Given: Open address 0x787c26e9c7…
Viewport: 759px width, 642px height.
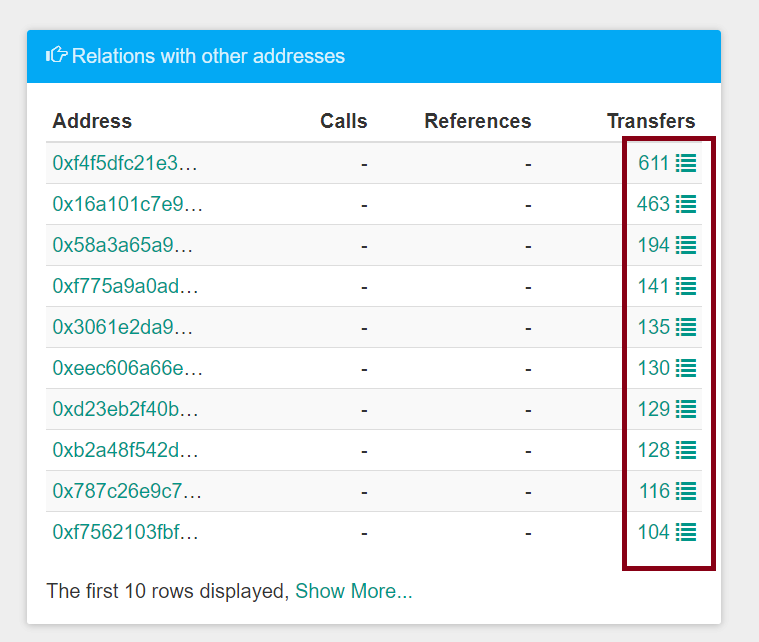Looking at the screenshot, I should pos(127,491).
